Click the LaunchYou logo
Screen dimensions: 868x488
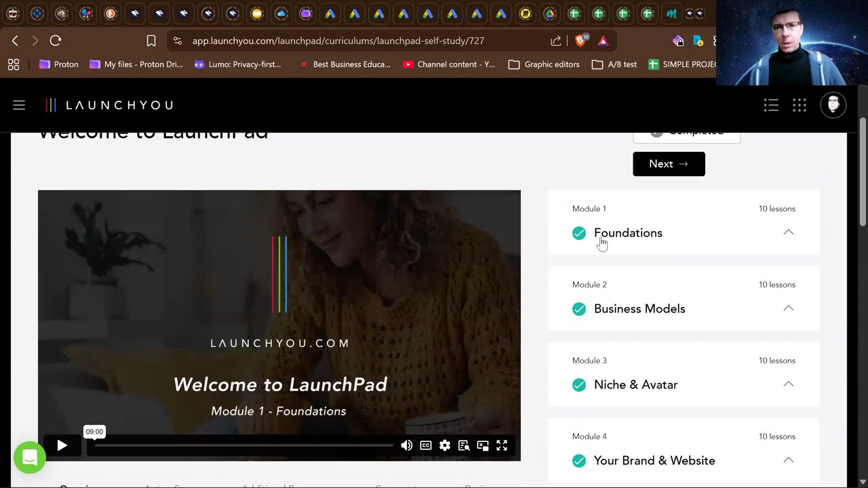[x=109, y=105]
